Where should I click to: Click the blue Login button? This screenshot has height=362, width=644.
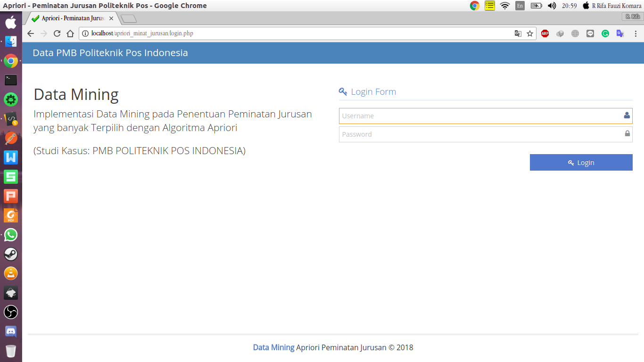click(581, 163)
